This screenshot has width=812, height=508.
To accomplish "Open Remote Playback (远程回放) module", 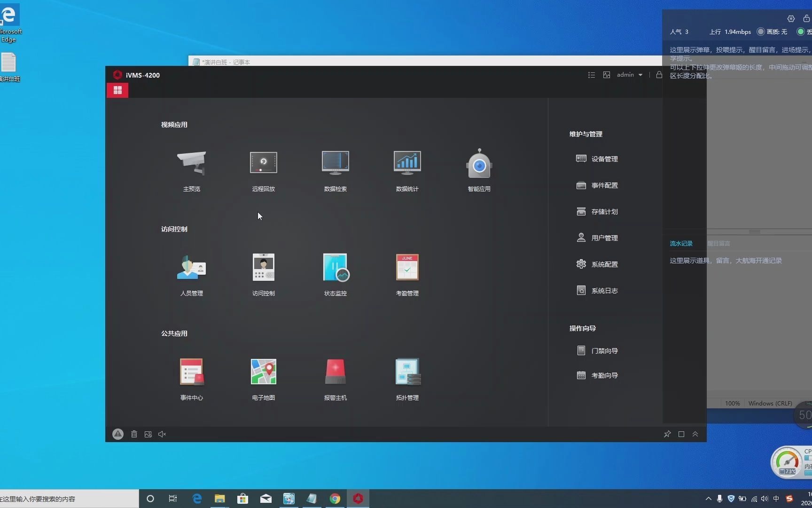I will pos(263,163).
